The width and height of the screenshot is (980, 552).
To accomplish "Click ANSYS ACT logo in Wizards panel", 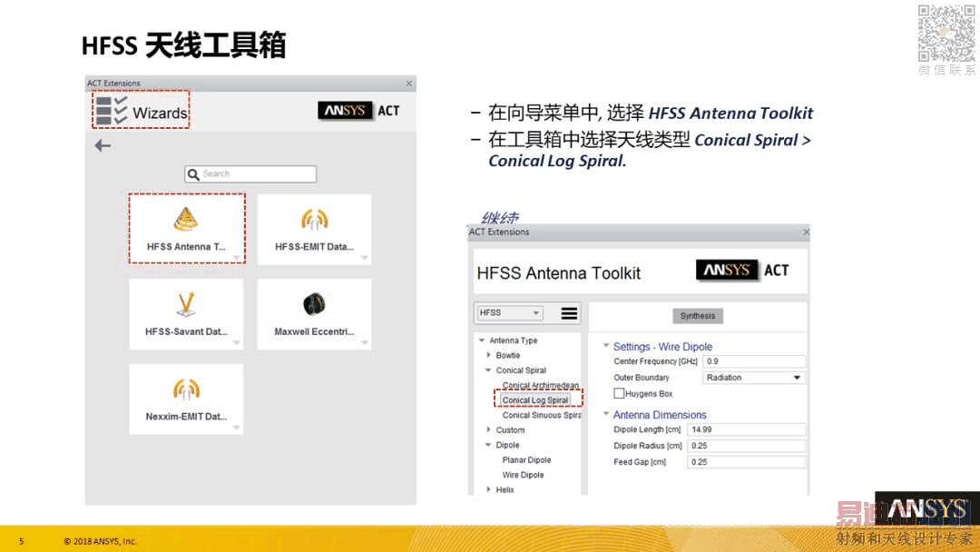I will [358, 111].
